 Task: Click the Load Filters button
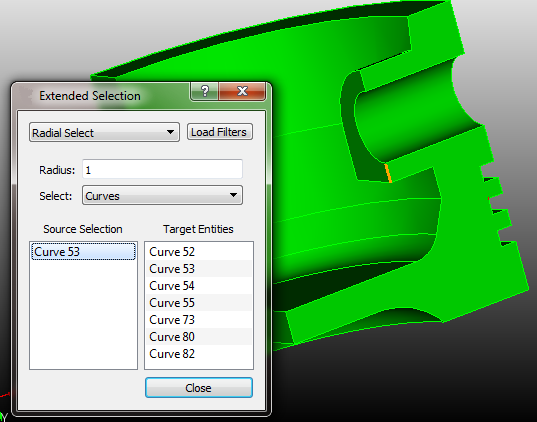[220, 132]
